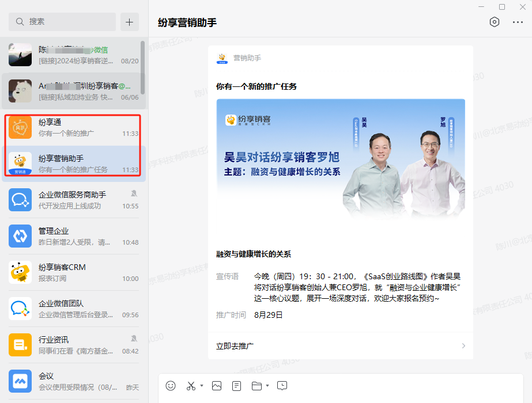This screenshot has width=532, height=403.
Task: Open 管理企业 avatar icon
Action: 20,236
